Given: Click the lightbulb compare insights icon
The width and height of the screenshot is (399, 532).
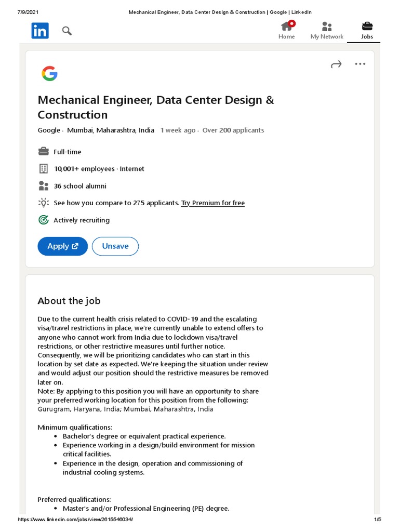Looking at the screenshot, I should [x=44, y=203].
